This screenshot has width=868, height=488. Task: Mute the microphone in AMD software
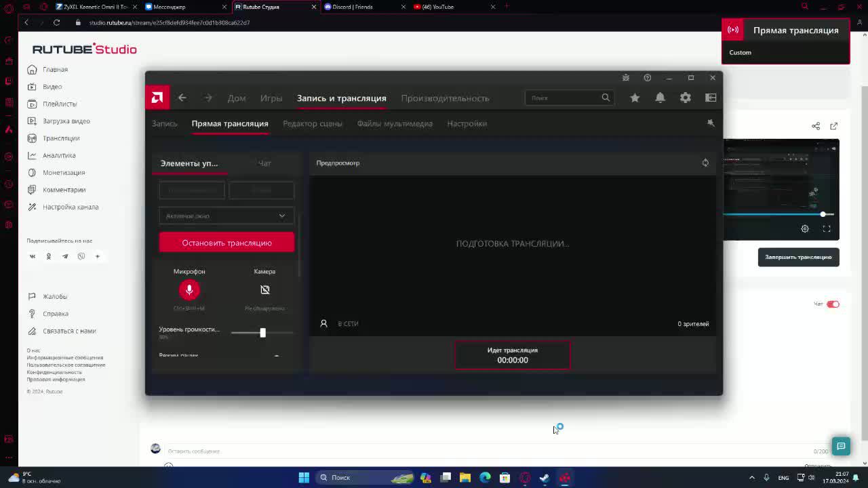click(x=189, y=290)
